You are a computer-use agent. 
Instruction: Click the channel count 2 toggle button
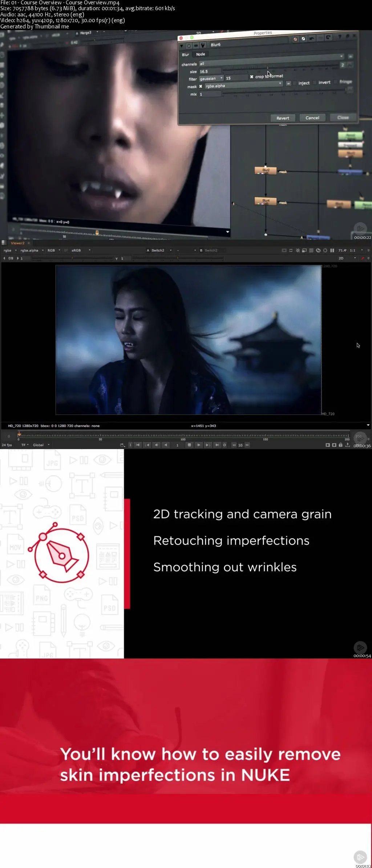coord(343,65)
